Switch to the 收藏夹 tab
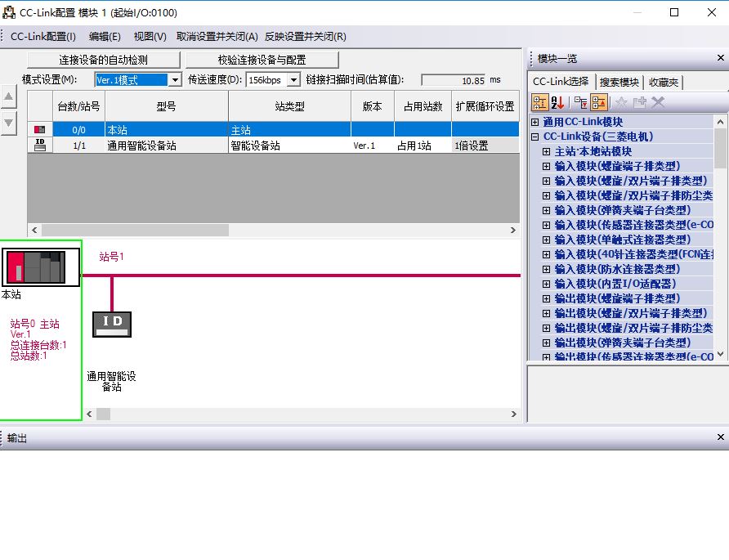 coord(663,82)
